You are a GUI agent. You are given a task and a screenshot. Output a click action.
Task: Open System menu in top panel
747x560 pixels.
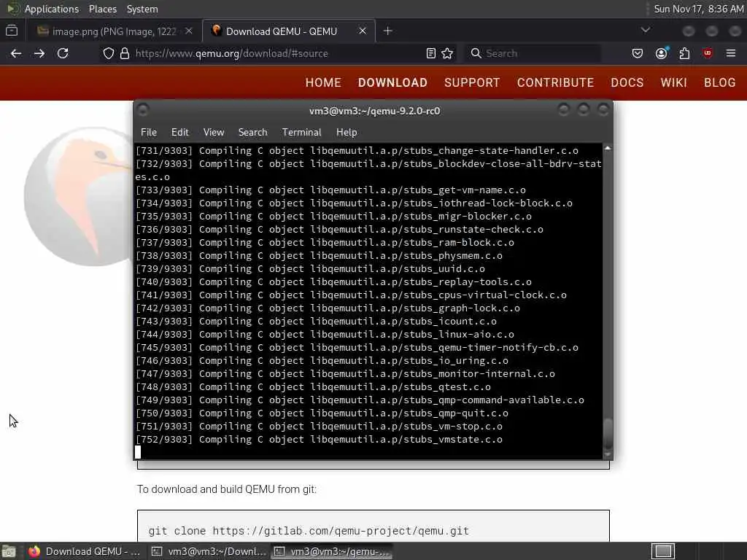coord(142,9)
